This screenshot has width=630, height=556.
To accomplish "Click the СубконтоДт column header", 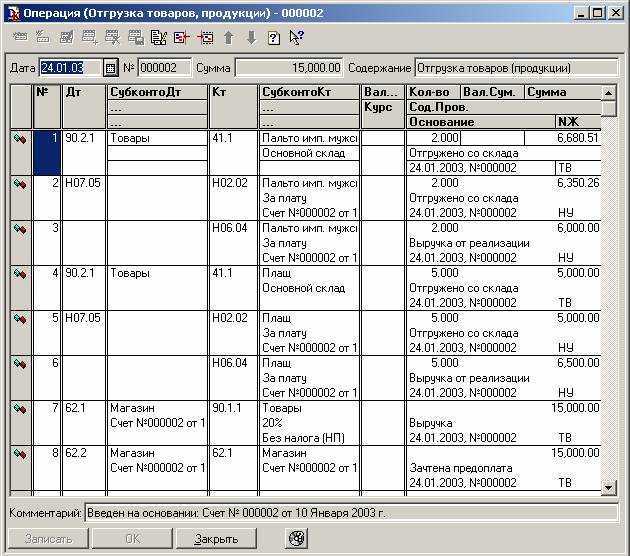I will (x=157, y=92).
